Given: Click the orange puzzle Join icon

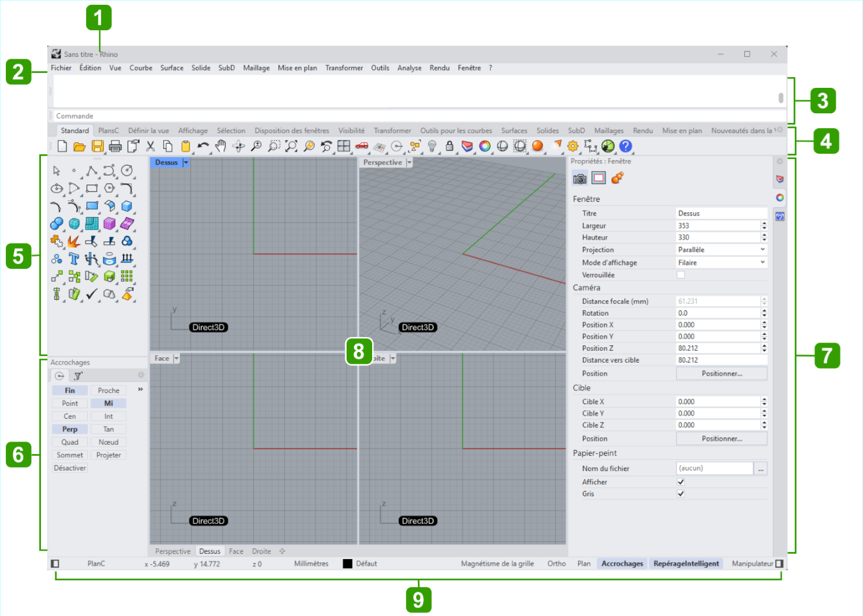Looking at the screenshot, I should pyautogui.click(x=56, y=241).
